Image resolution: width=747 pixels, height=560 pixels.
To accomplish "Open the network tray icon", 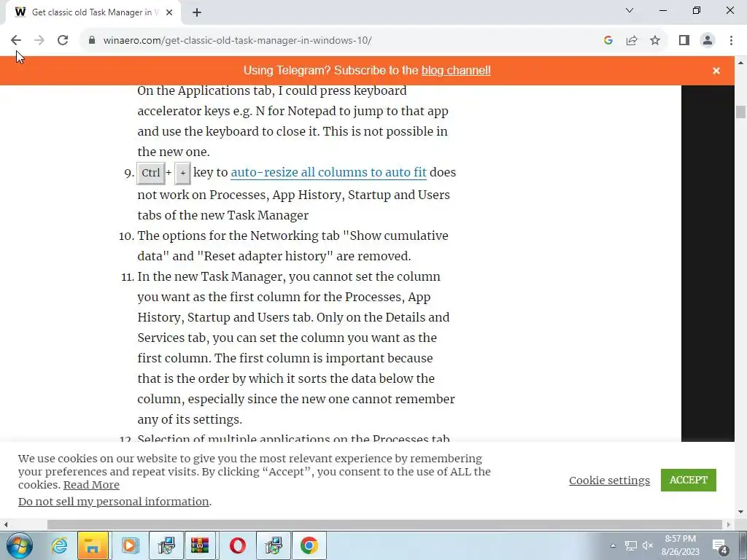I will click(631, 545).
